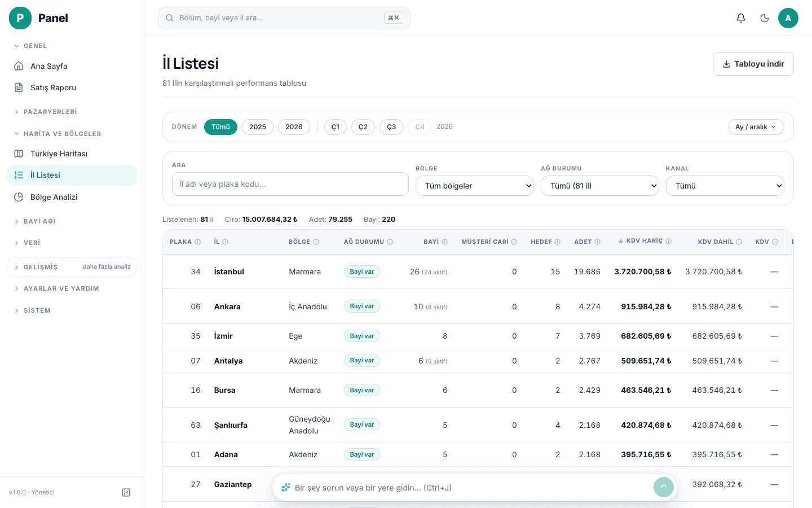The height and width of the screenshot is (508, 812).
Task: Expand GELİŞMİŞ daha fazla analiz section
Action: click(x=72, y=267)
